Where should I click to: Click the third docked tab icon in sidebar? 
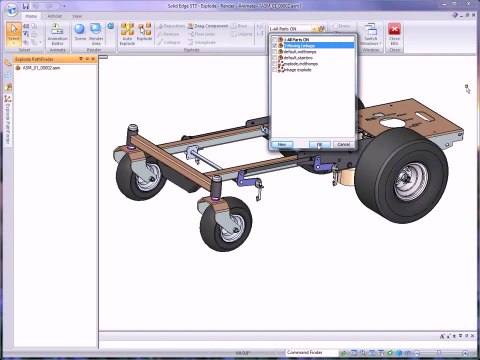point(8,87)
